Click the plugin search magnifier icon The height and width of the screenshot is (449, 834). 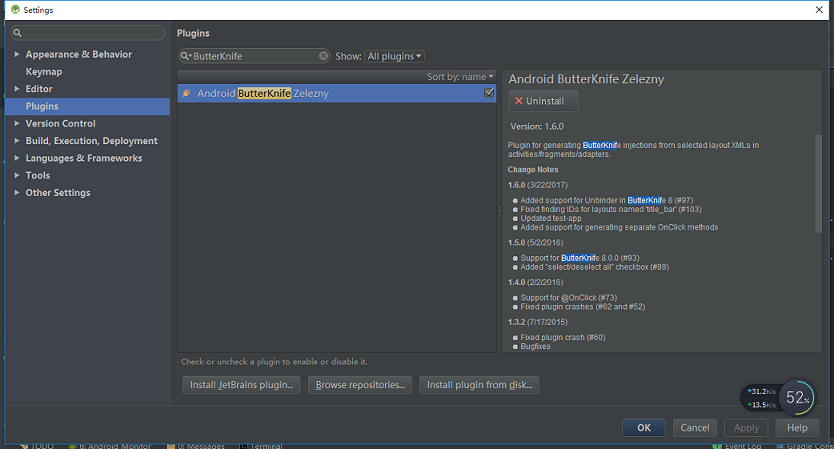click(185, 56)
